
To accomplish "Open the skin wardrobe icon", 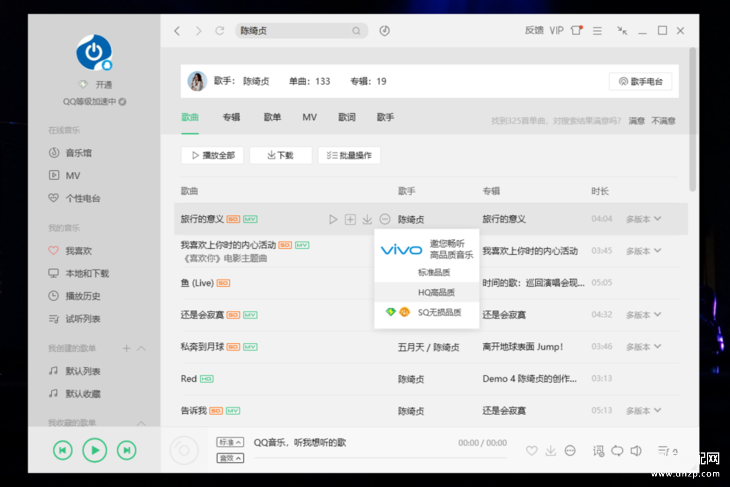I will point(577,30).
